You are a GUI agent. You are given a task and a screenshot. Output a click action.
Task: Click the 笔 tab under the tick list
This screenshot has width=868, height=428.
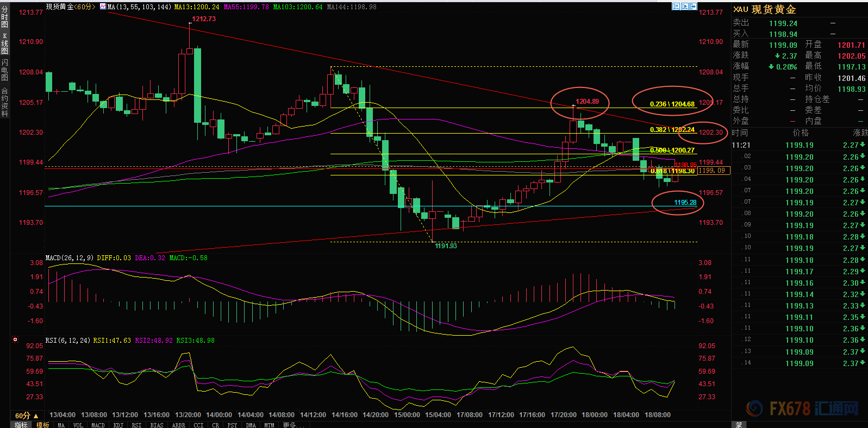tap(739, 425)
